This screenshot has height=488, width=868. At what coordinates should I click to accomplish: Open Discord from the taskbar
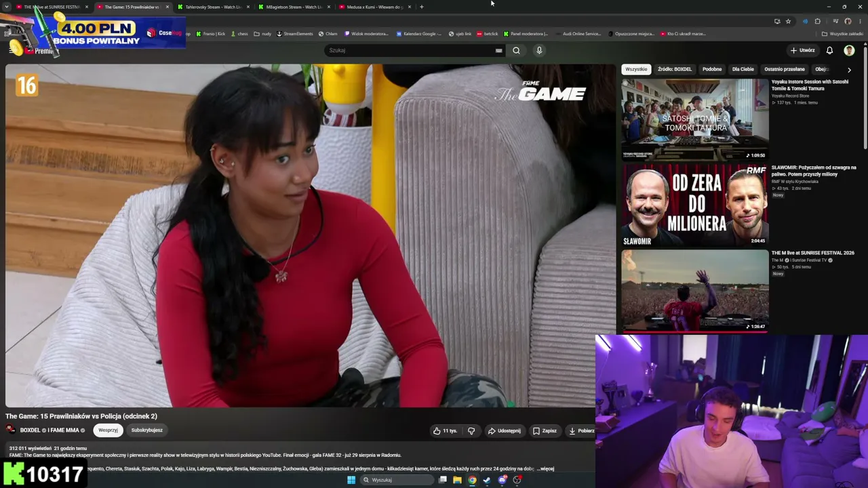pyautogui.click(x=502, y=480)
